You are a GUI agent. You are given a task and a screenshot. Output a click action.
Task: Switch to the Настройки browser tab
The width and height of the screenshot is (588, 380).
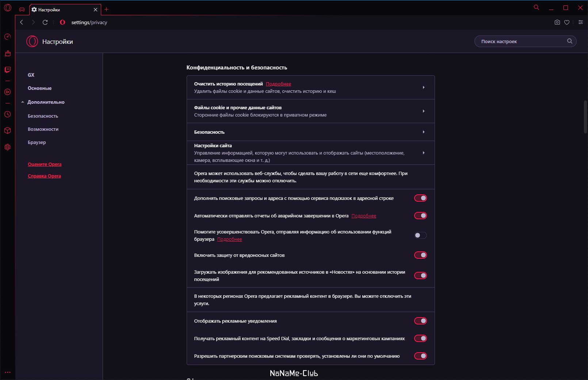(x=65, y=10)
